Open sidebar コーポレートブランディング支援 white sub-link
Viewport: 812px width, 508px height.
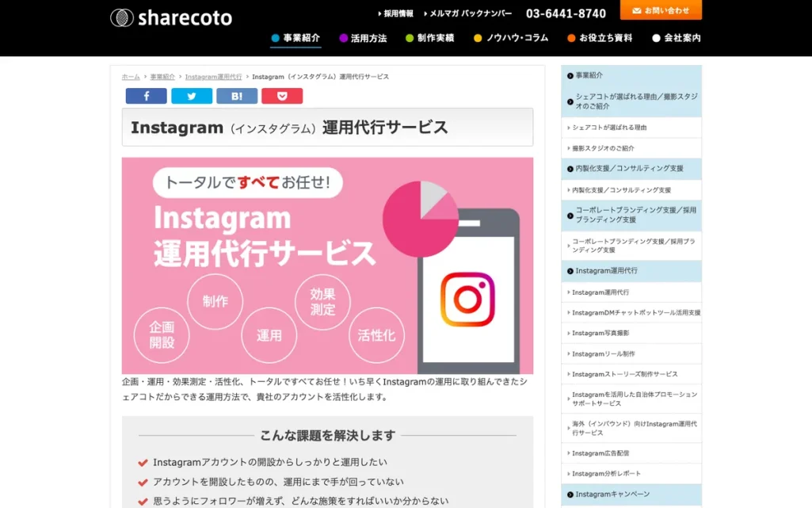[x=631, y=246]
